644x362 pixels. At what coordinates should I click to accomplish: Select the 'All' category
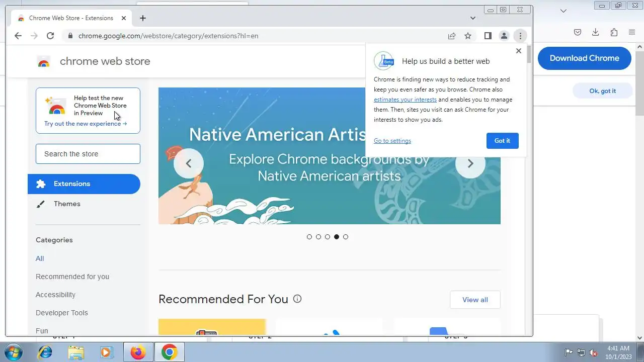[x=40, y=258]
